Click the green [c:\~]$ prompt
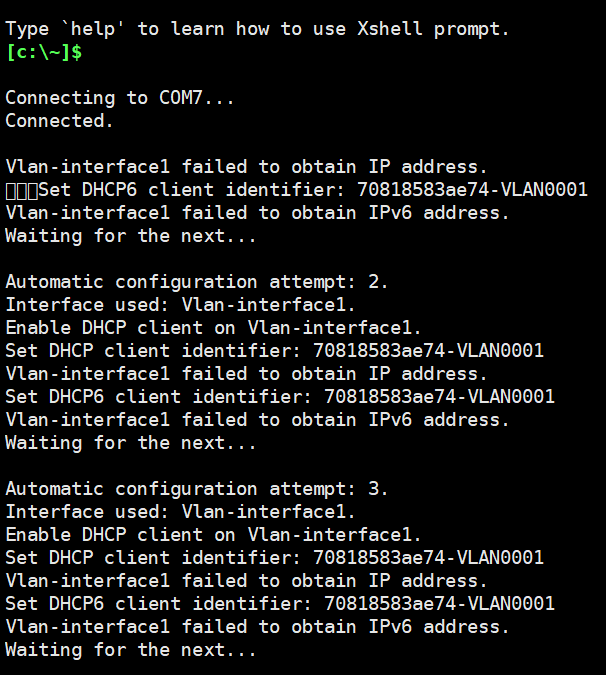Viewport: 606px width, 675px height. (x=43, y=52)
